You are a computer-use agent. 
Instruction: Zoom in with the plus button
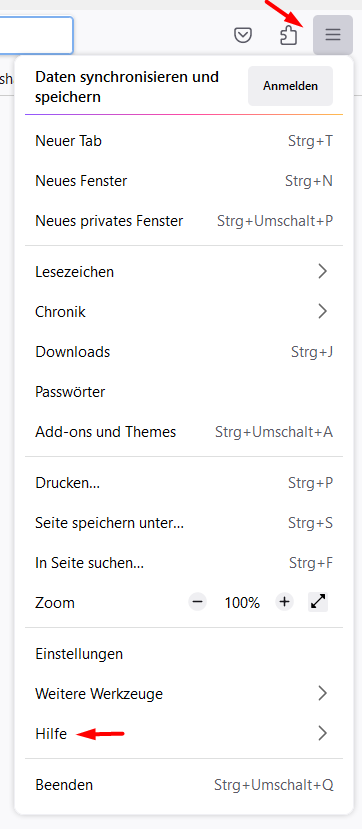pos(284,602)
